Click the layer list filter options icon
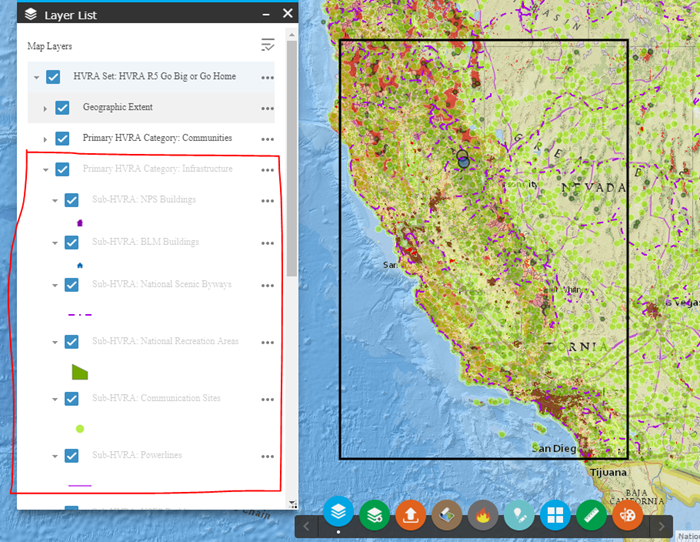 point(268,45)
